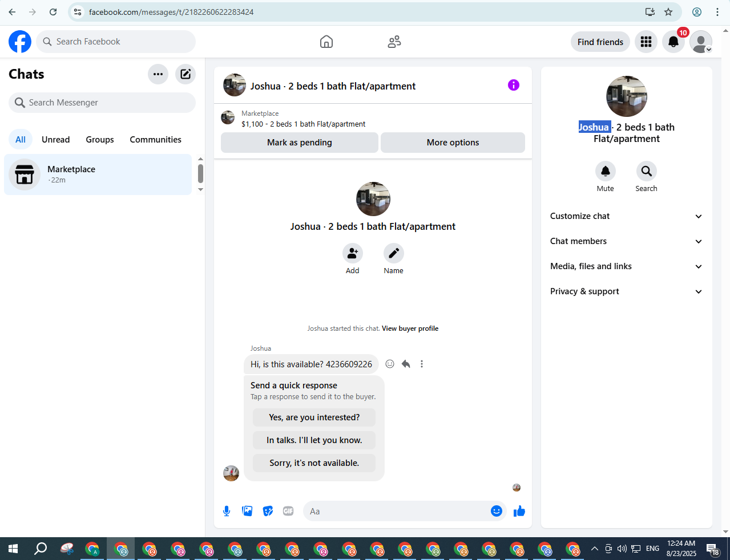The height and width of the screenshot is (560, 730).
Task: Click Joshua's sender avatar beside quick responses
Action: pyautogui.click(x=231, y=473)
